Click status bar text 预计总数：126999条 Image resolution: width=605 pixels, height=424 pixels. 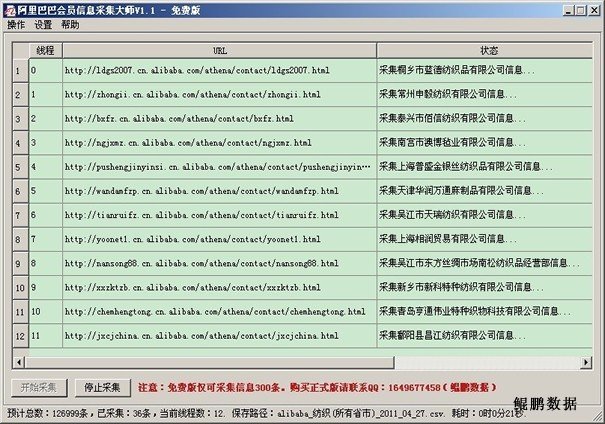point(47,414)
